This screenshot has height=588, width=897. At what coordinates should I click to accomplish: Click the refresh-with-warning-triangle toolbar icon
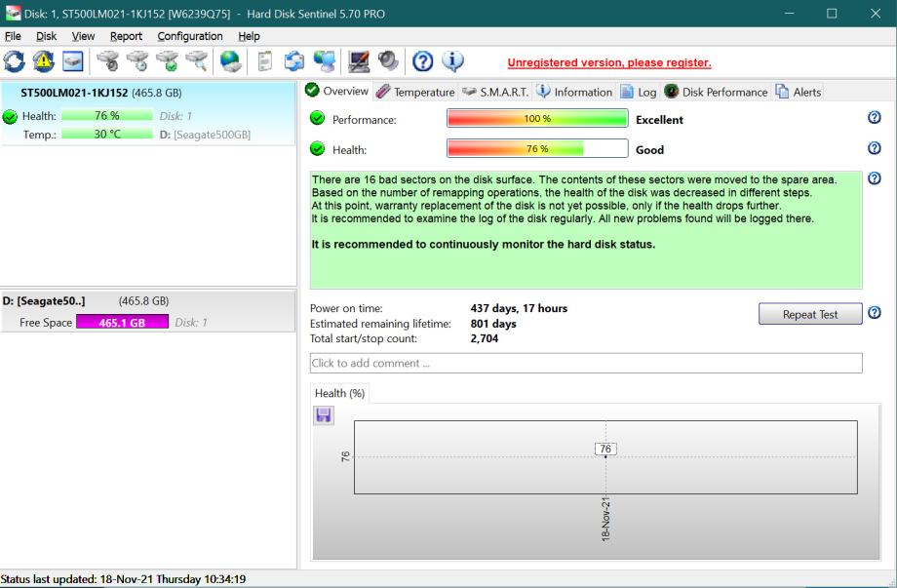pyautogui.click(x=44, y=61)
